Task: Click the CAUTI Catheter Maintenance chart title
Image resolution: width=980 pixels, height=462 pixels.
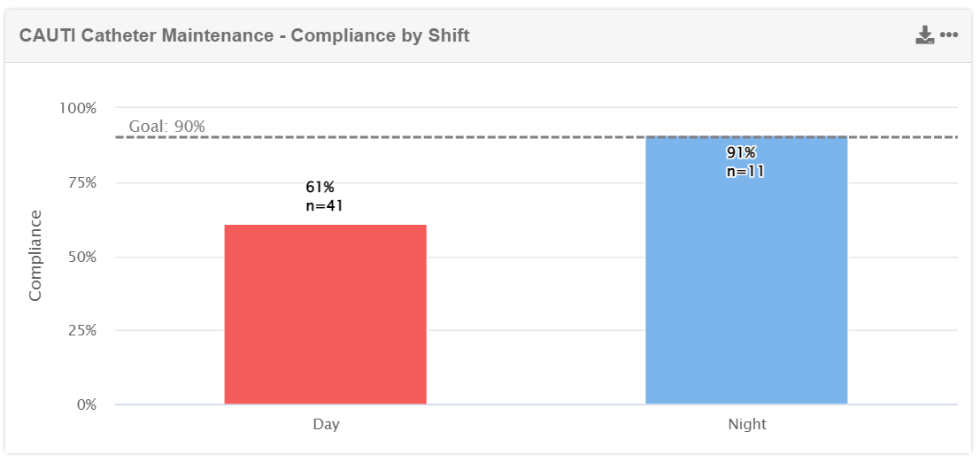Action: 244,35
